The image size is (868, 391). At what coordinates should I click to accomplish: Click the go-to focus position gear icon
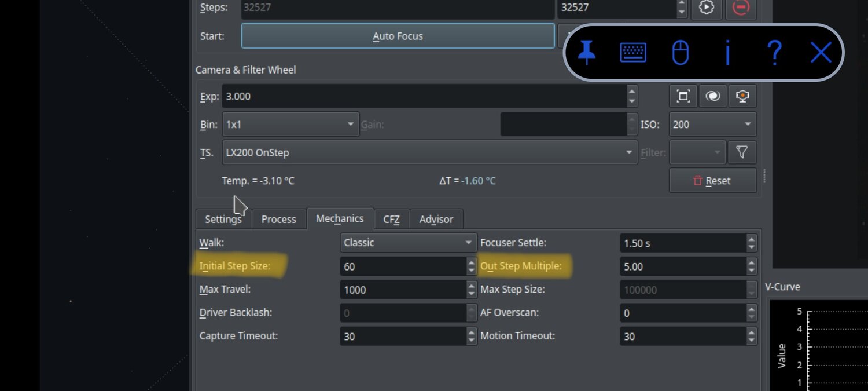706,8
